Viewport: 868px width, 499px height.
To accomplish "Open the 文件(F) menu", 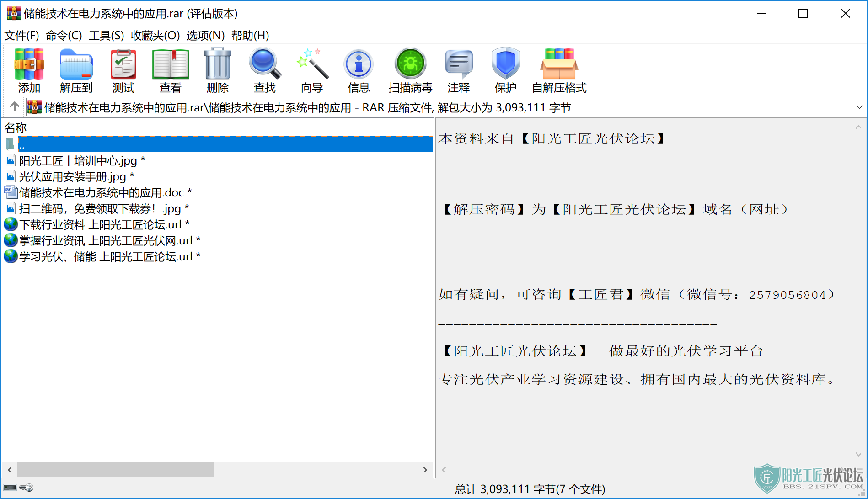I will [21, 36].
